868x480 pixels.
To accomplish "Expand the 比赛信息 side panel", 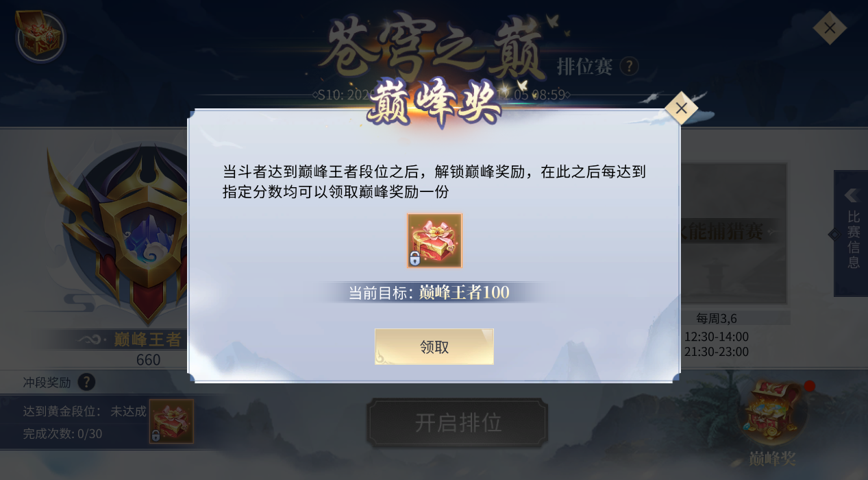I will (x=851, y=233).
